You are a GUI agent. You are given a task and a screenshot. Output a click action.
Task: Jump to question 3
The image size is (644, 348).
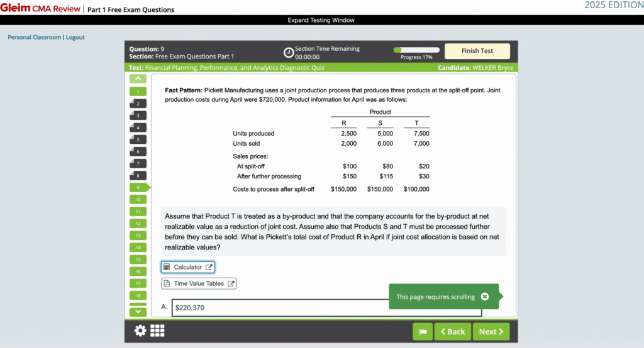point(138,116)
